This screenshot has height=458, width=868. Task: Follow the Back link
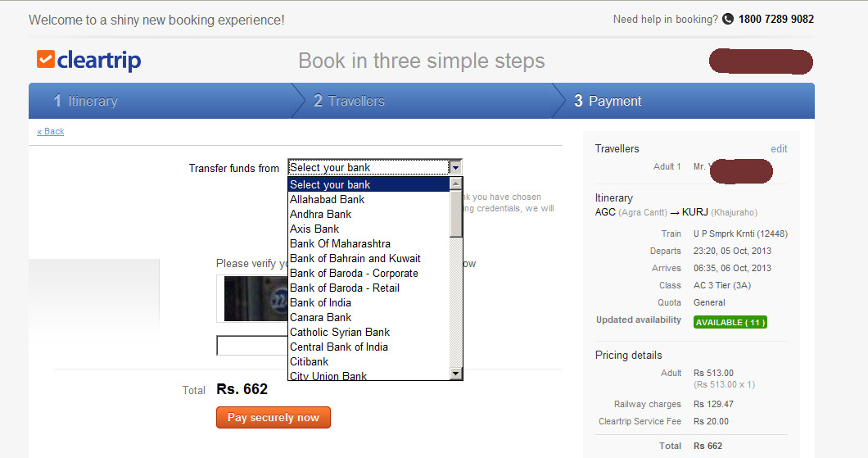(51, 131)
